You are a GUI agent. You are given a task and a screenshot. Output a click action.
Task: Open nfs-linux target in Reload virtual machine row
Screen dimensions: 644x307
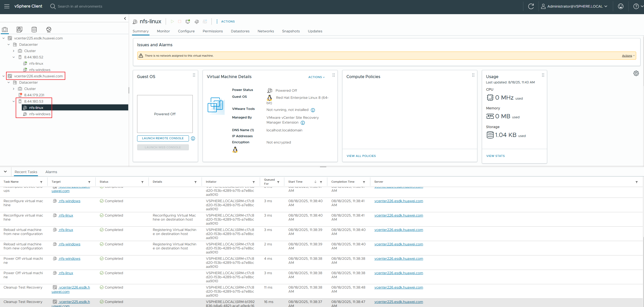click(66, 230)
